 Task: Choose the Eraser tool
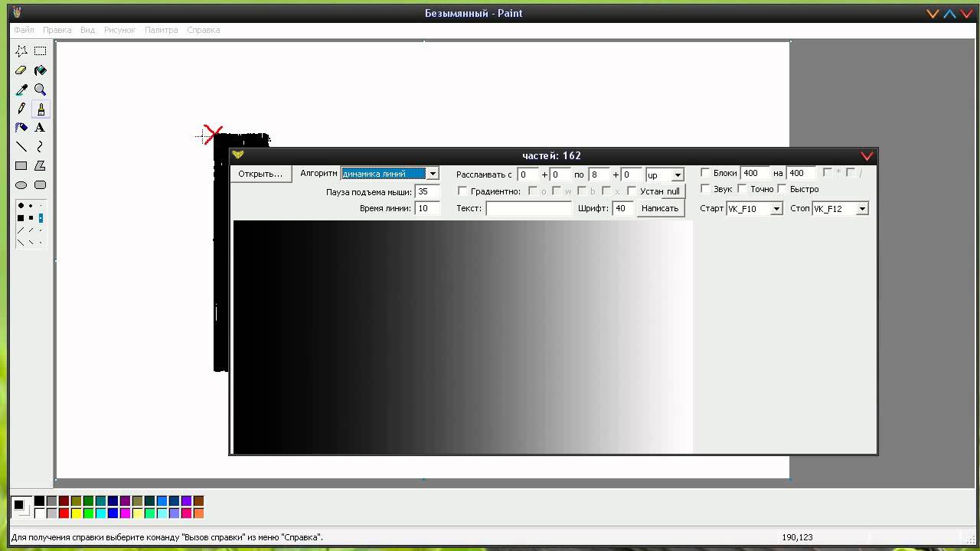click(x=21, y=70)
